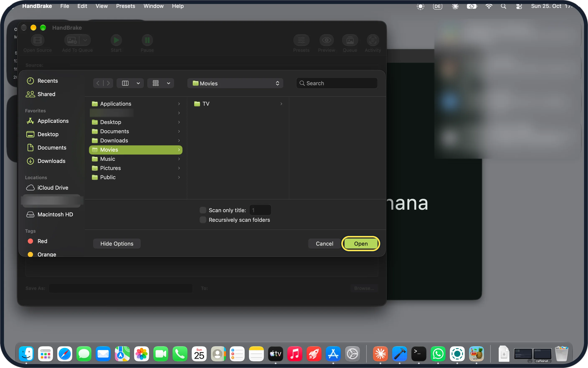Open the Presets toolbar icon

coord(301,40)
